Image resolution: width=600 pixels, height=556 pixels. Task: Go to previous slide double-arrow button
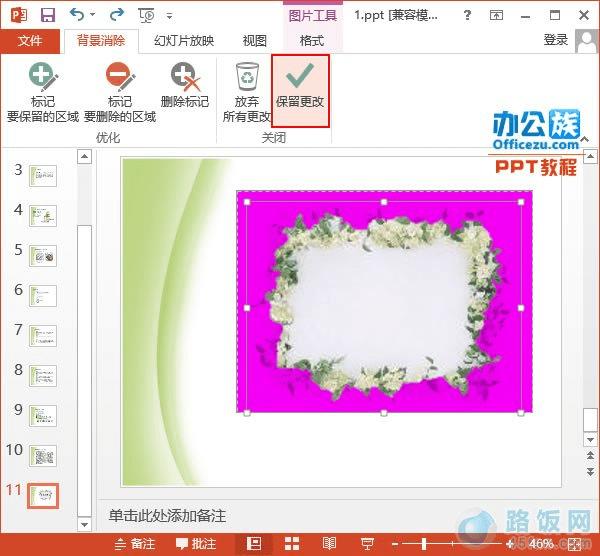coord(590,455)
